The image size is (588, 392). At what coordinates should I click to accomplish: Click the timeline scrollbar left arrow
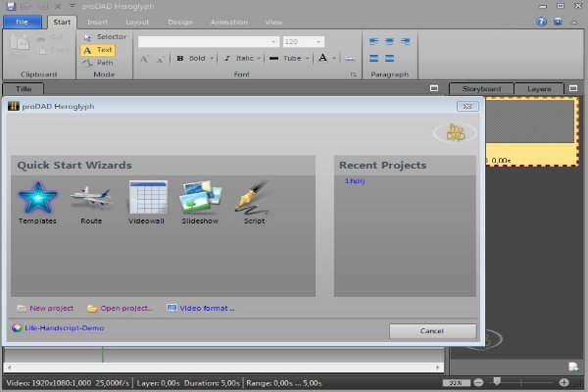click(10, 367)
